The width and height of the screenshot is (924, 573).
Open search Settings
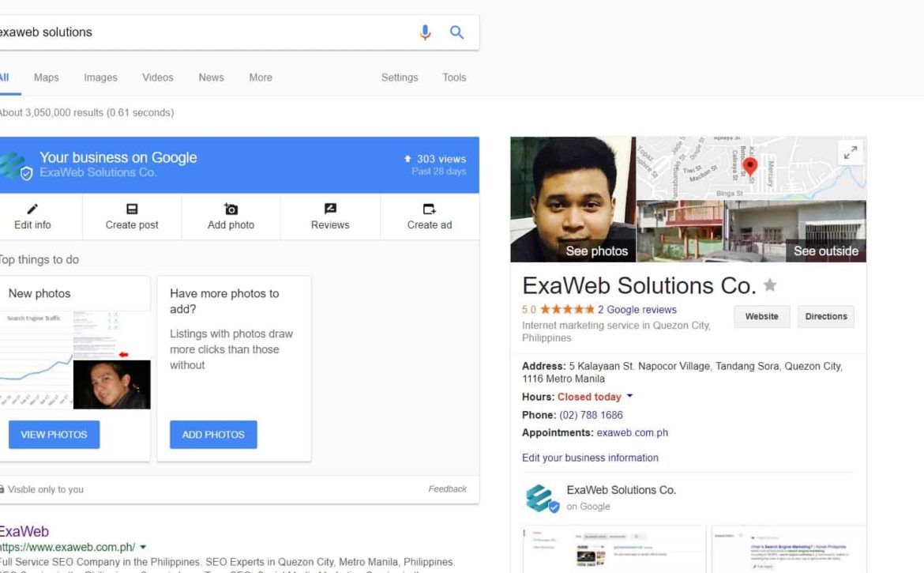pos(400,77)
